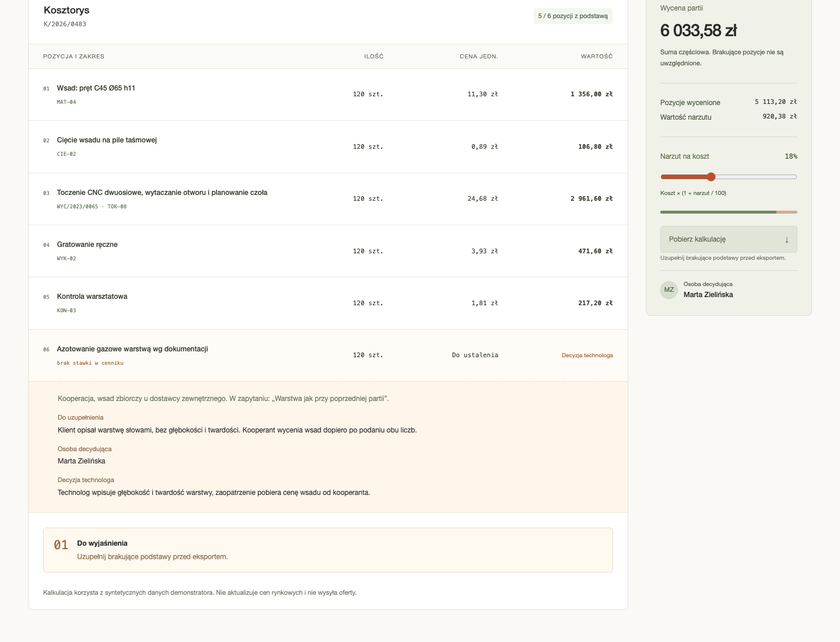The image size is (840, 642).
Task: Click the Do ustalenia price cell
Action: tap(475, 355)
